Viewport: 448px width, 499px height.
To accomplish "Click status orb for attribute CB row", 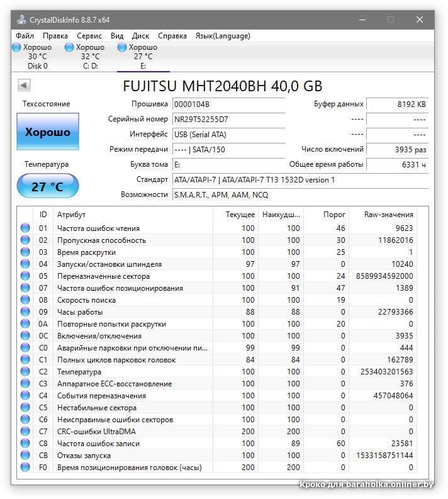I will 25,455.
